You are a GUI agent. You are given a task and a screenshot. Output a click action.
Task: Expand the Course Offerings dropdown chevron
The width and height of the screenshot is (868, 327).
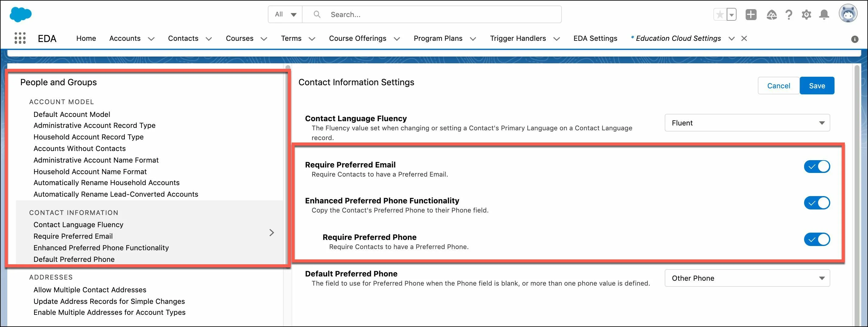(x=397, y=39)
